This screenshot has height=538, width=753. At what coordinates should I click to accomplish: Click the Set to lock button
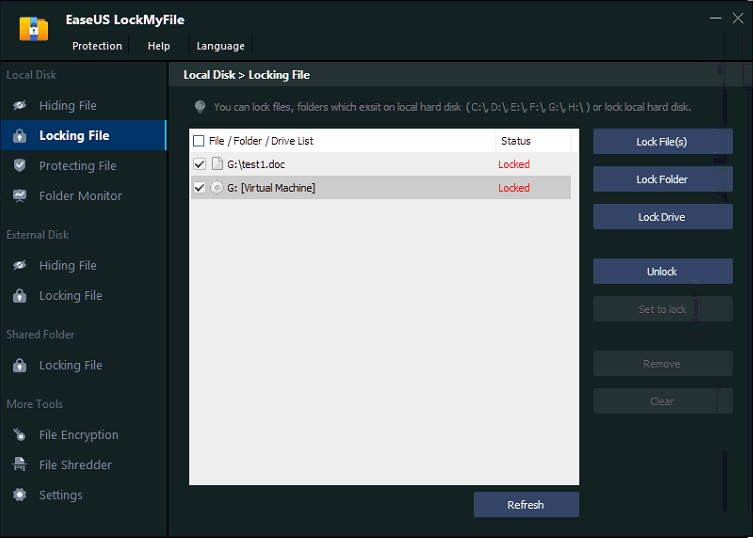[663, 309]
